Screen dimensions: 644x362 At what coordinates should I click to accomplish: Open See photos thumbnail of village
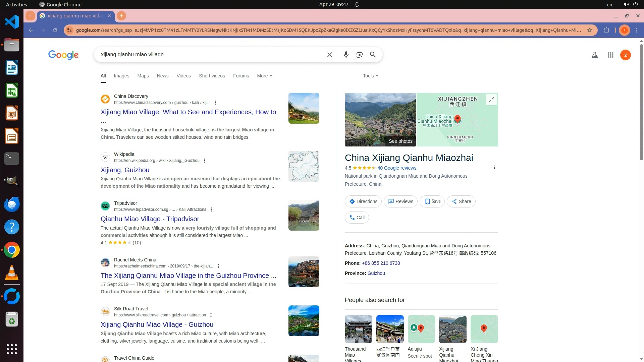click(x=380, y=120)
